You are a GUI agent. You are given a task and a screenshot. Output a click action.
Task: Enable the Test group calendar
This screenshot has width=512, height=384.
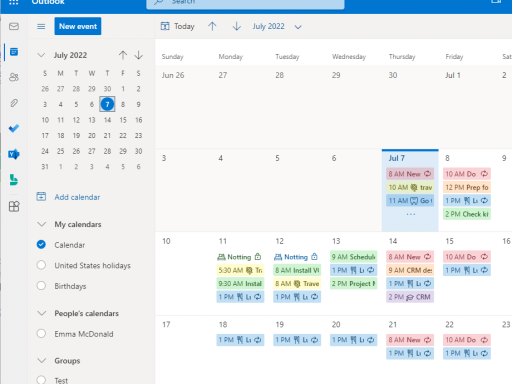tap(41, 380)
